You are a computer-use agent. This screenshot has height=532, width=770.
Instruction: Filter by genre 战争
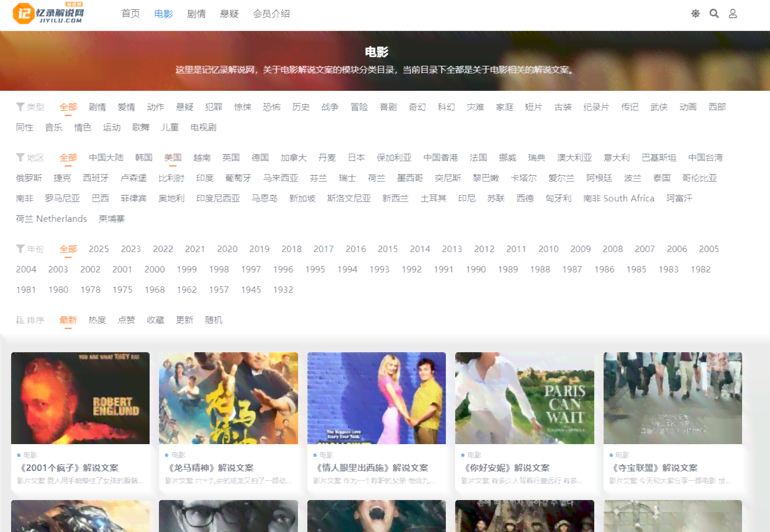pos(330,107)
